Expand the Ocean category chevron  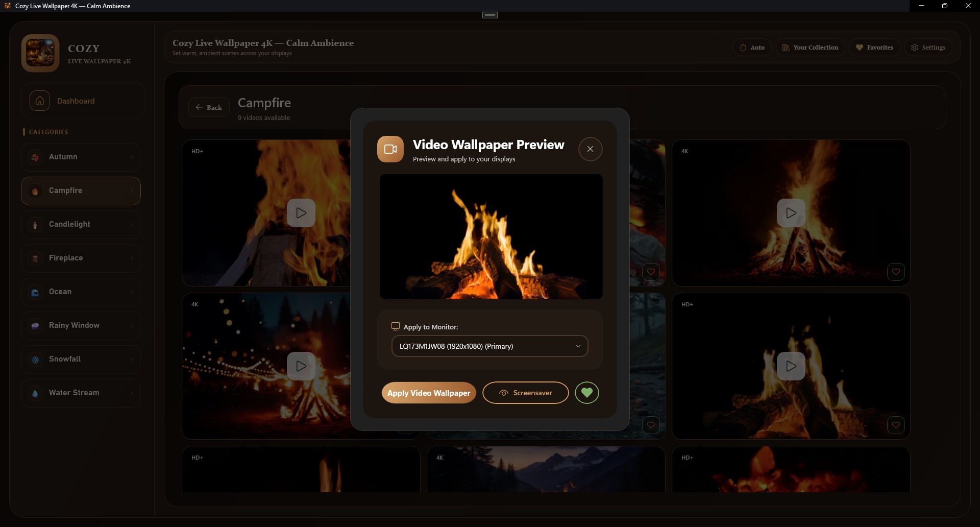click(132, 292)
